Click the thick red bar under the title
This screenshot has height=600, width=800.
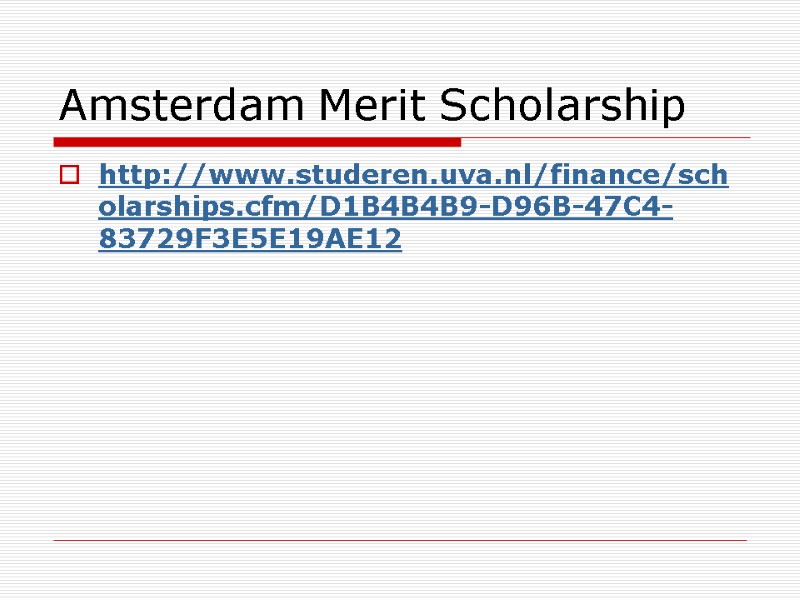point(258,142)
